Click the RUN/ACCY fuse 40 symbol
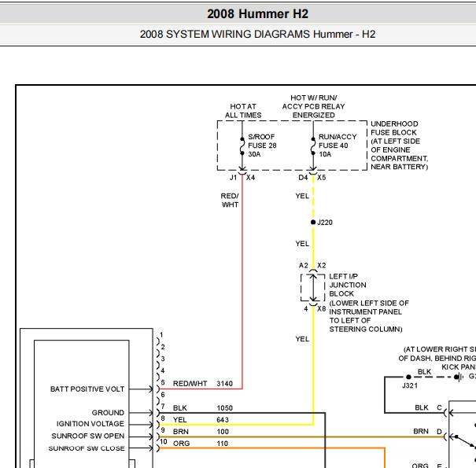The height and width of the screenshot is (468, 476). (x=313, y=146)
